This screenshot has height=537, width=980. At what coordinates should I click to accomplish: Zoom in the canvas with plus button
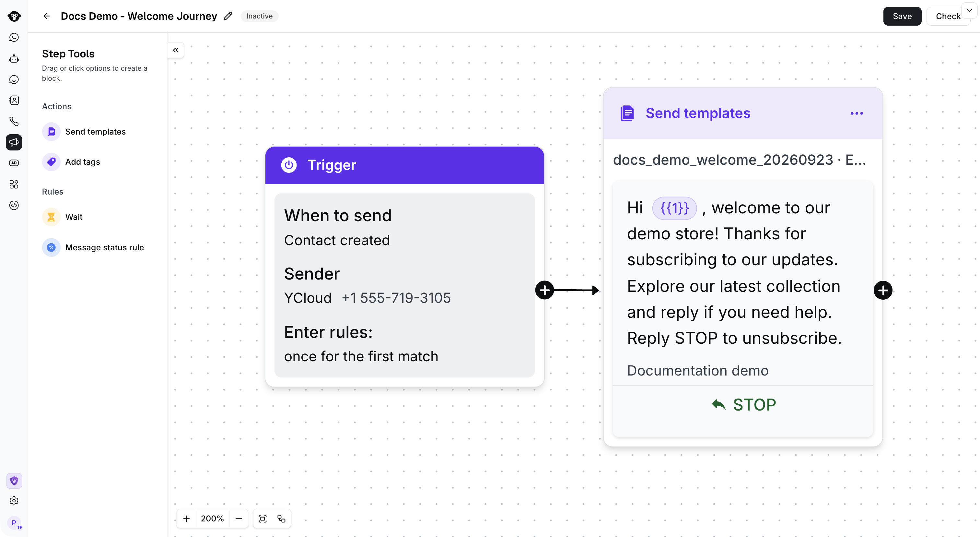[186, 518]
